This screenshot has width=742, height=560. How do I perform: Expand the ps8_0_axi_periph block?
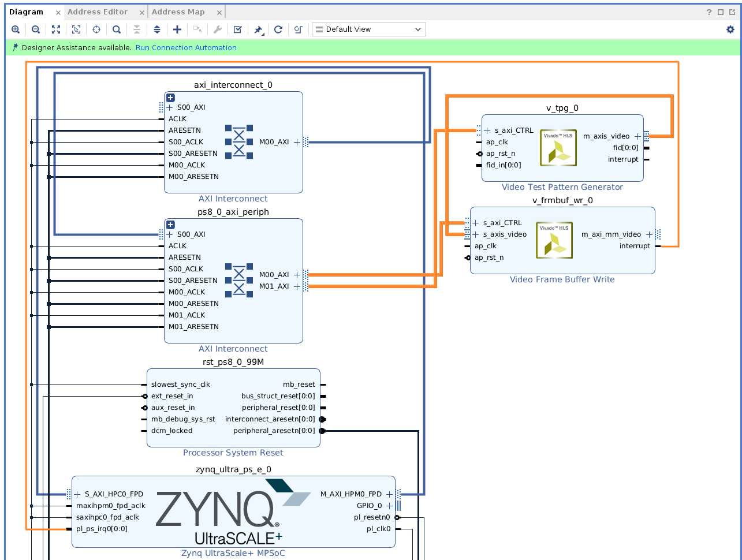click(170, 225)
